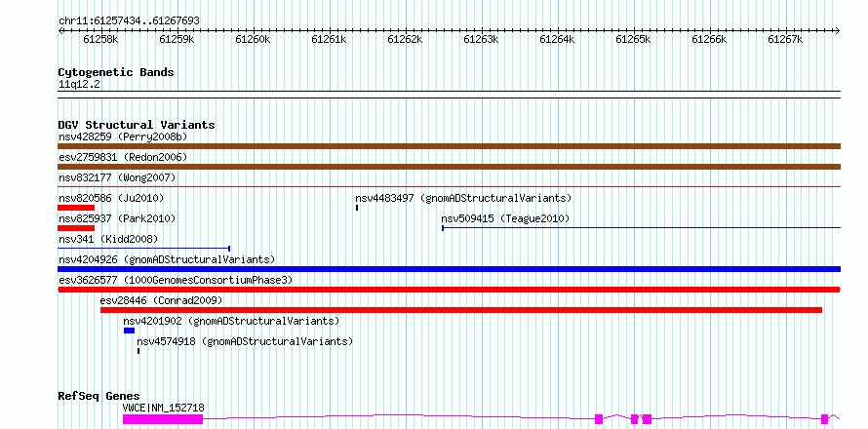Click the esv28446 (Conrad2009) red bar

tap(461, 310)
